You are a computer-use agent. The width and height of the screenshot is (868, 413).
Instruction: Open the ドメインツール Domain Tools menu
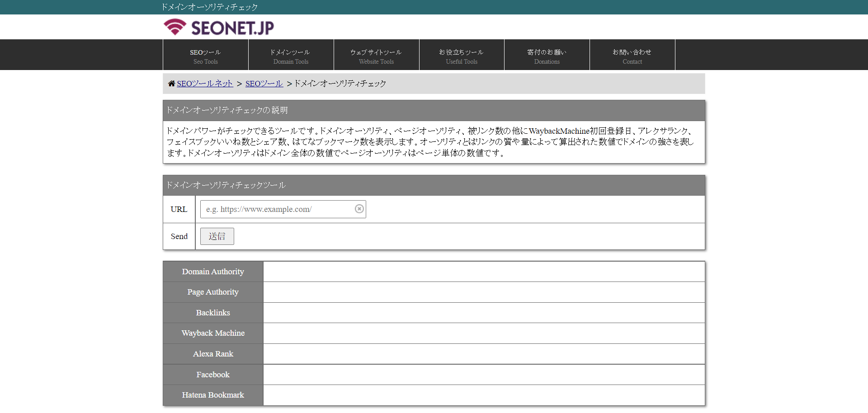click(x=290, y=55)
